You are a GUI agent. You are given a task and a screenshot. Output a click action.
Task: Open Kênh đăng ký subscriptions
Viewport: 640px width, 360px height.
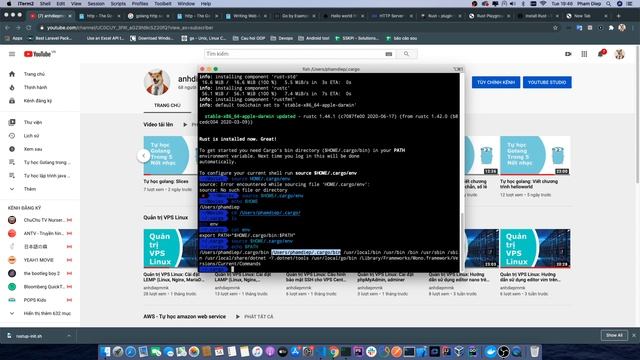[x=38, y=101]
